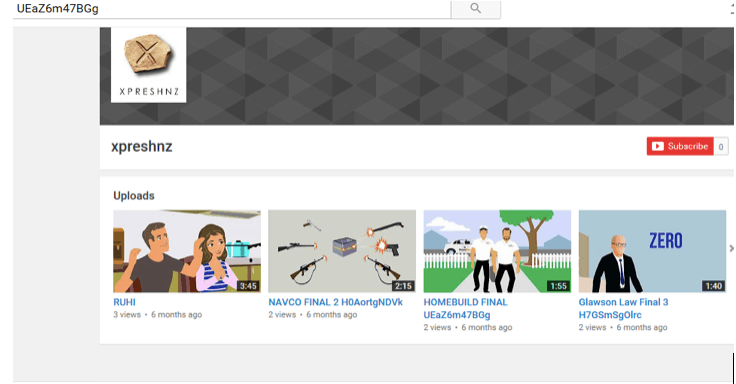Viewport: 736px width, 384px height.
Task: Click the Subscribe button
Action: point(680,146)
